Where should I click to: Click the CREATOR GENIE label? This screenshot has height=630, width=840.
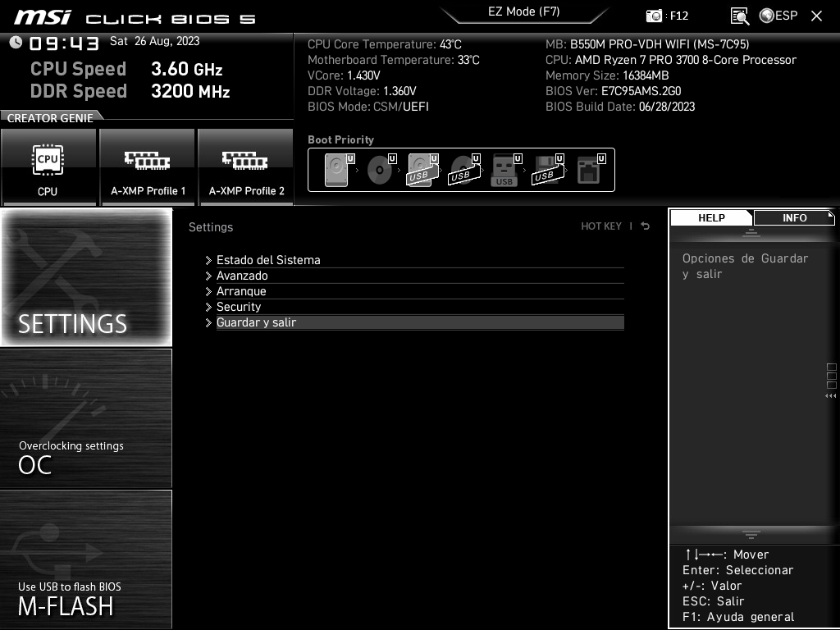click(x=50, y=118)
